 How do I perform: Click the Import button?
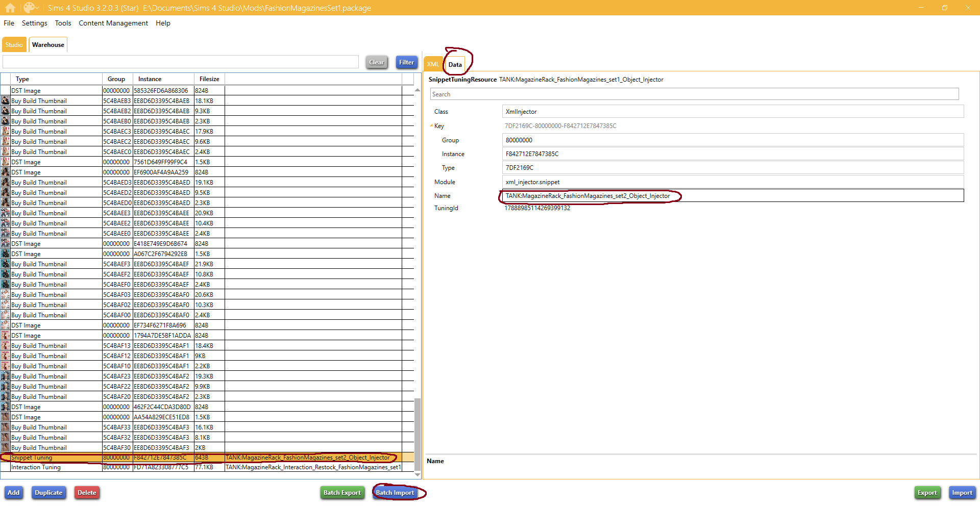[962, 493]
